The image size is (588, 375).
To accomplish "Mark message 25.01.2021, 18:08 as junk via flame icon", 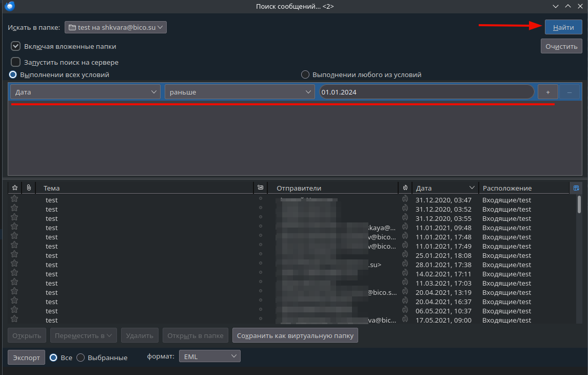I will tap(405, 254).
